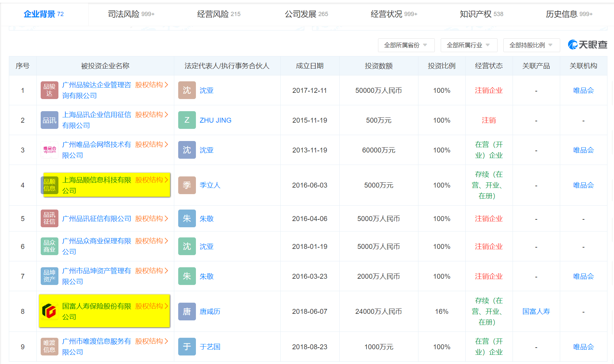Click the 成立日期 column header
This screenshot has height=364, width=614.
[x=310, y=66]
